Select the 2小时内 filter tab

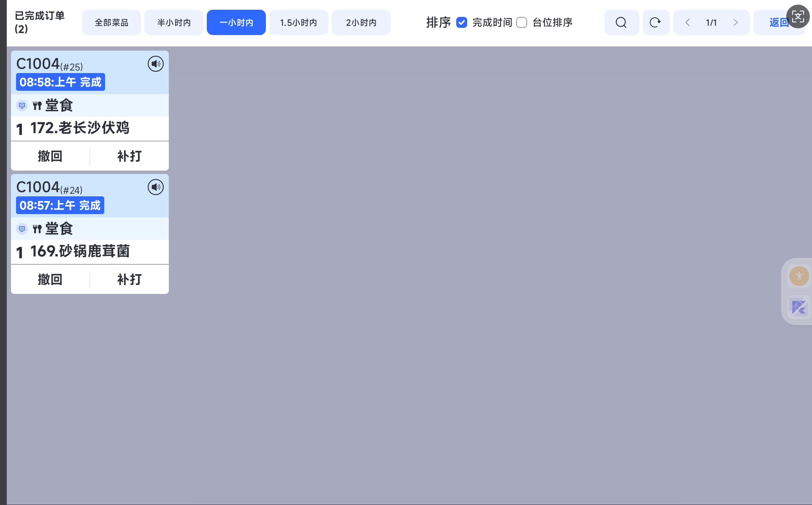coord(361,22)
